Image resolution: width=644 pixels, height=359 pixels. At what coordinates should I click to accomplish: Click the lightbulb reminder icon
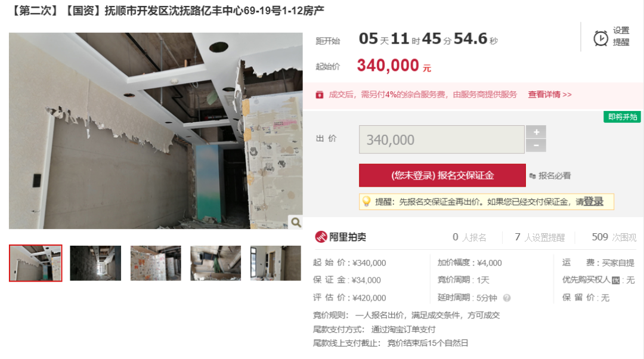click(366, 202)
